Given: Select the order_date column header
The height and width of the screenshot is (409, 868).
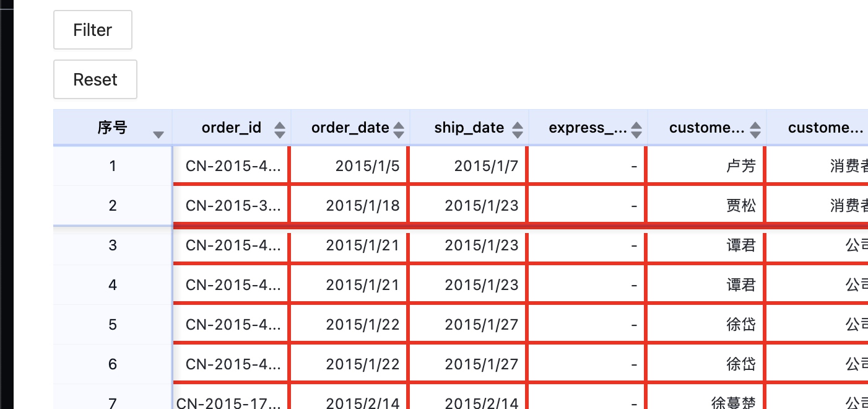Looking at the screenshot, I should click(x=350, y=128).
